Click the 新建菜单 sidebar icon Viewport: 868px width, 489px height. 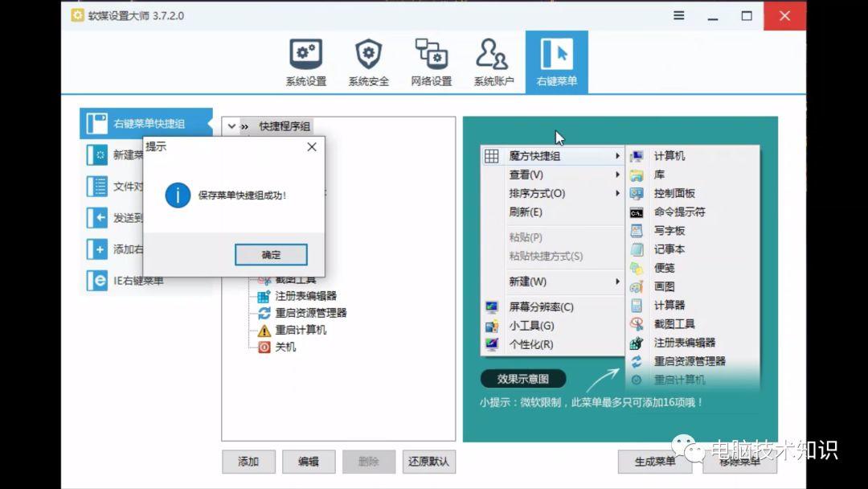pos(97,155)
